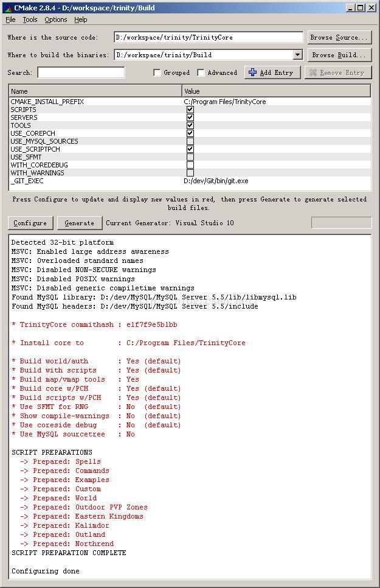Enable the USE_SFMT checkbox
This screenshot has height=588, width=380.
(190, 157)
